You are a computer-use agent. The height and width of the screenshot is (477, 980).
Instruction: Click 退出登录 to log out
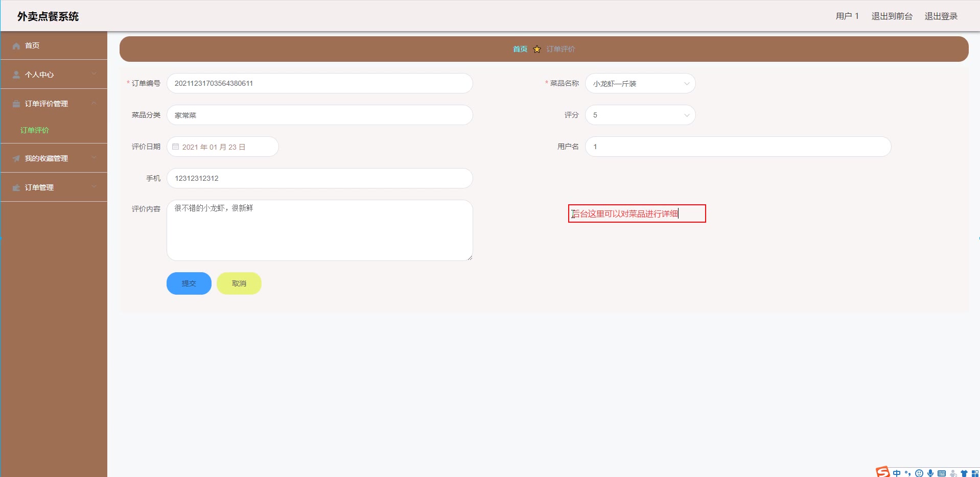point(941,16)
